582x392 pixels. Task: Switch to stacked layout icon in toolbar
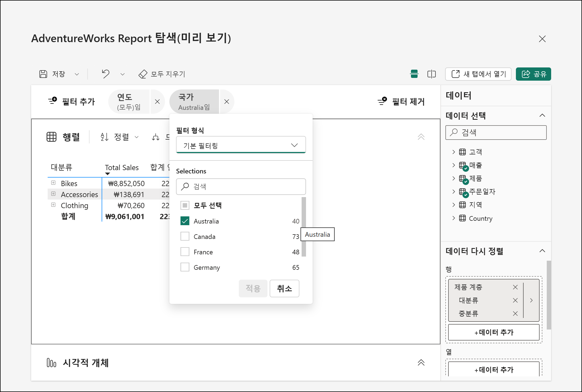tap(414, 74)
